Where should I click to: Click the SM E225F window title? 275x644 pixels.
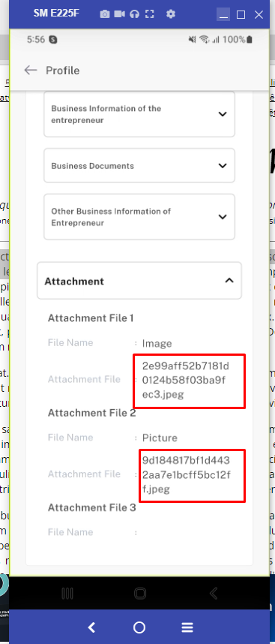tap(56, 14)
